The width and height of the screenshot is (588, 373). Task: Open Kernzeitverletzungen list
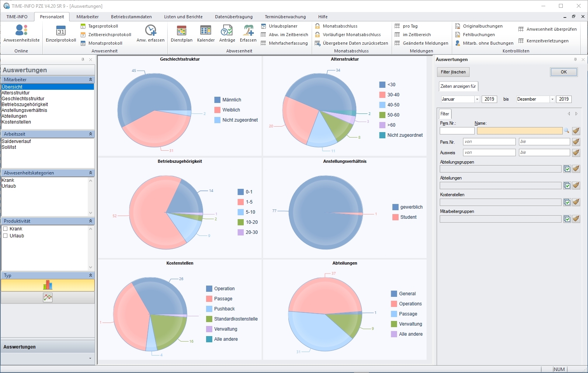pos(543,41)
